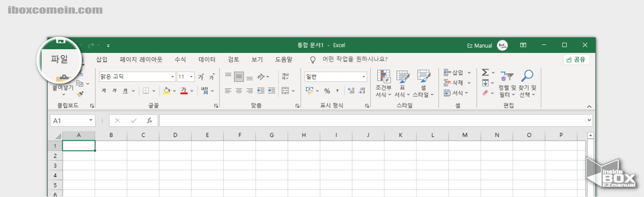The height and width of the screenshot is (197, 644).
Task: Toggle bold formatting
Action: click(104, 91)
